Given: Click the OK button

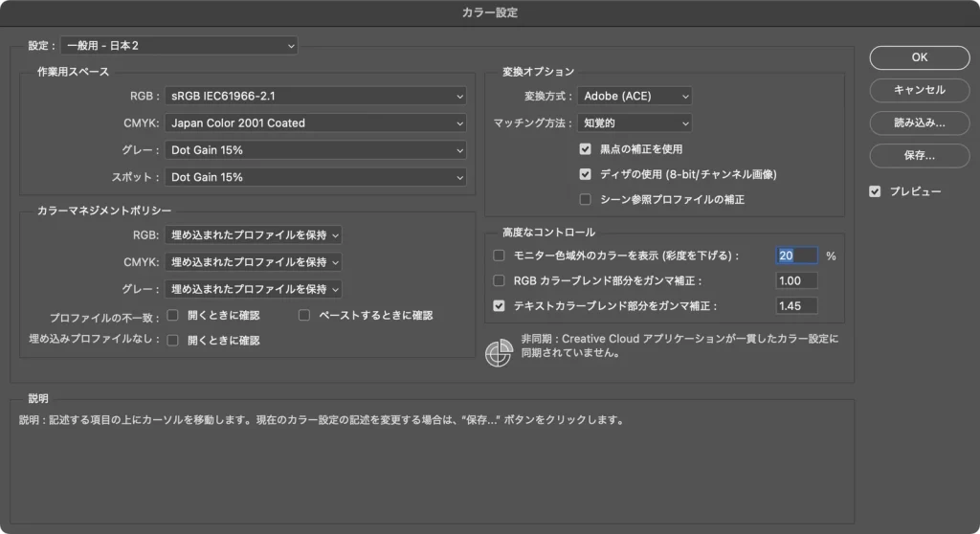Looking at the screenshot, I should 920,57.
